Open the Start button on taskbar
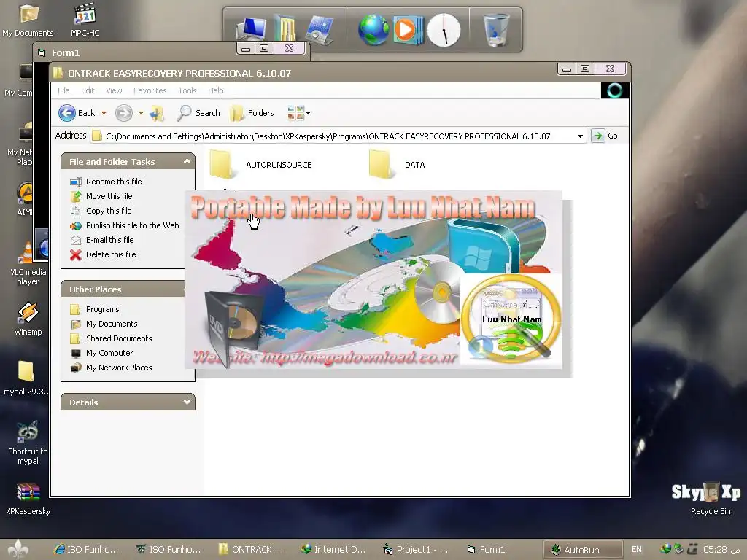747x560 pixels. tap(18, 550)
